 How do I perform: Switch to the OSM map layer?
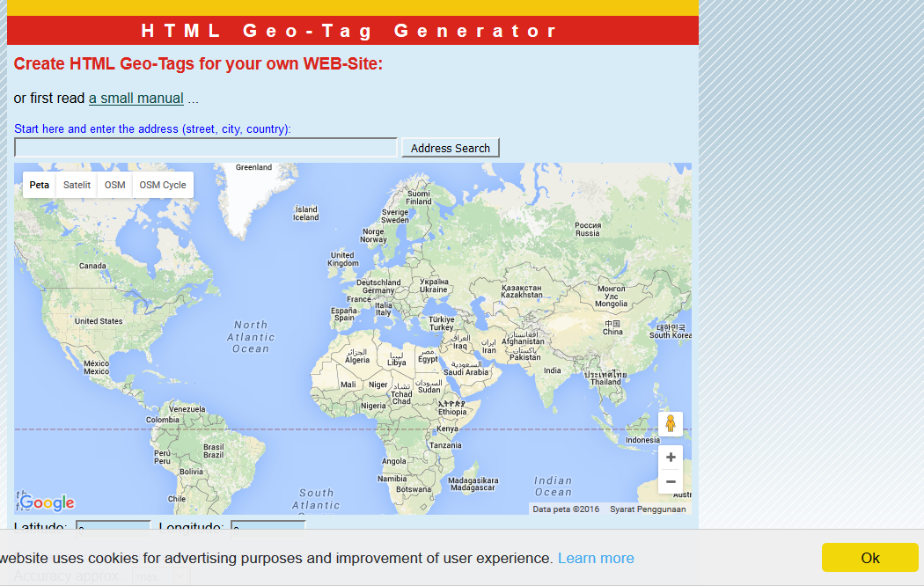point(114,185)
